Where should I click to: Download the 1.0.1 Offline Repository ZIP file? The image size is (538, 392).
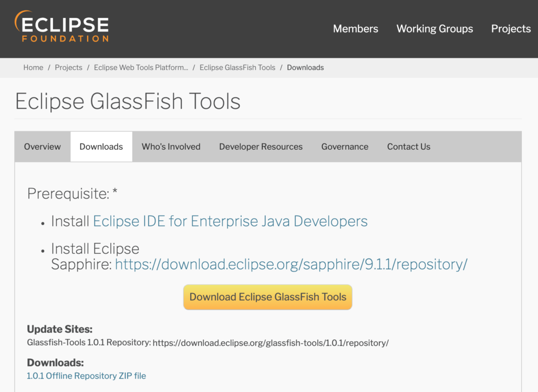pos(86,376)
